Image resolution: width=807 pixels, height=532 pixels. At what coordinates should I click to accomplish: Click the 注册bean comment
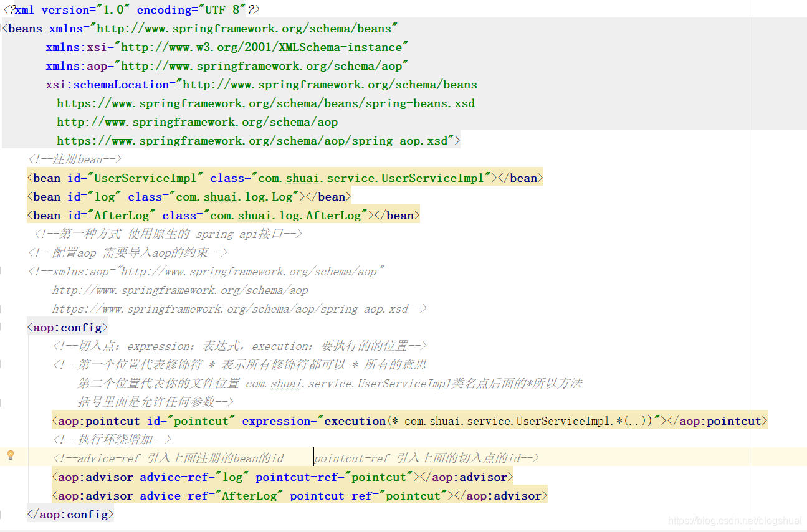75,159
